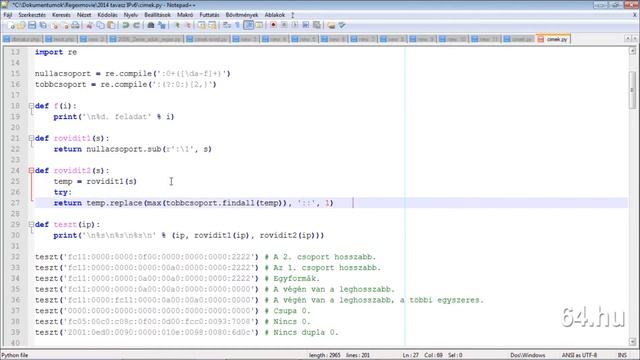
Task: Create a new document with the New icon
Action: [11, 25]
